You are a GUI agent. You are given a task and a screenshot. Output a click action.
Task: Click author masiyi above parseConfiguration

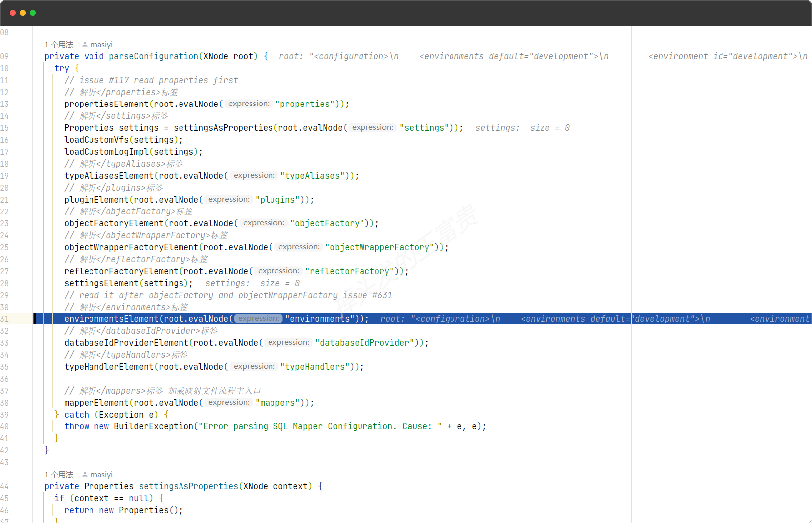click(101, 45)
